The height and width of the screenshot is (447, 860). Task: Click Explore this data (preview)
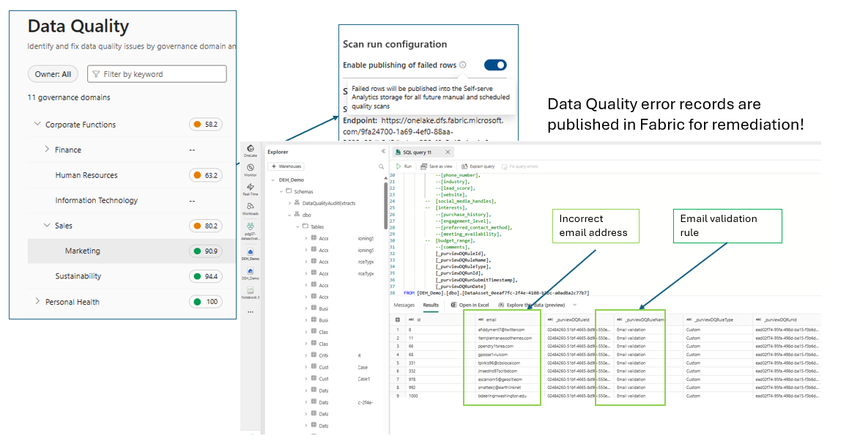531,305
